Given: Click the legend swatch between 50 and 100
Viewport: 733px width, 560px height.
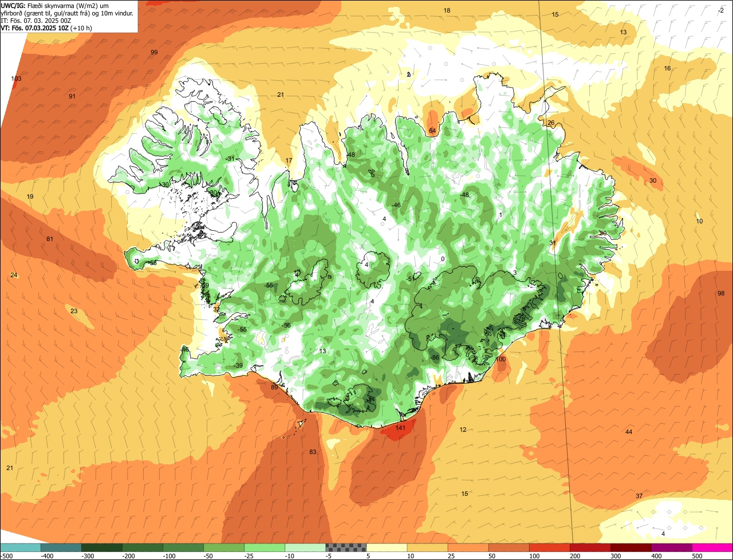Looking at the screenshot, I should pyautogui.click(x=509, y=547).
